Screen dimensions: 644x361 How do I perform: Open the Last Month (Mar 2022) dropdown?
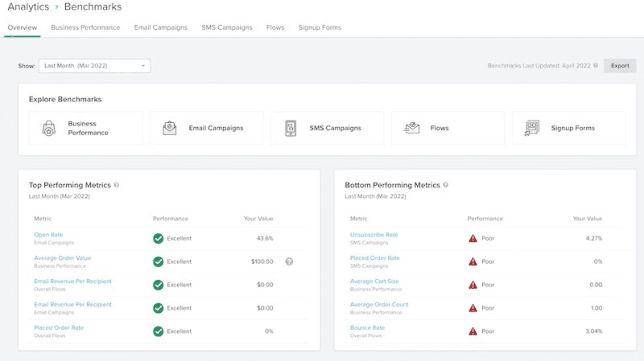point(94,66)
